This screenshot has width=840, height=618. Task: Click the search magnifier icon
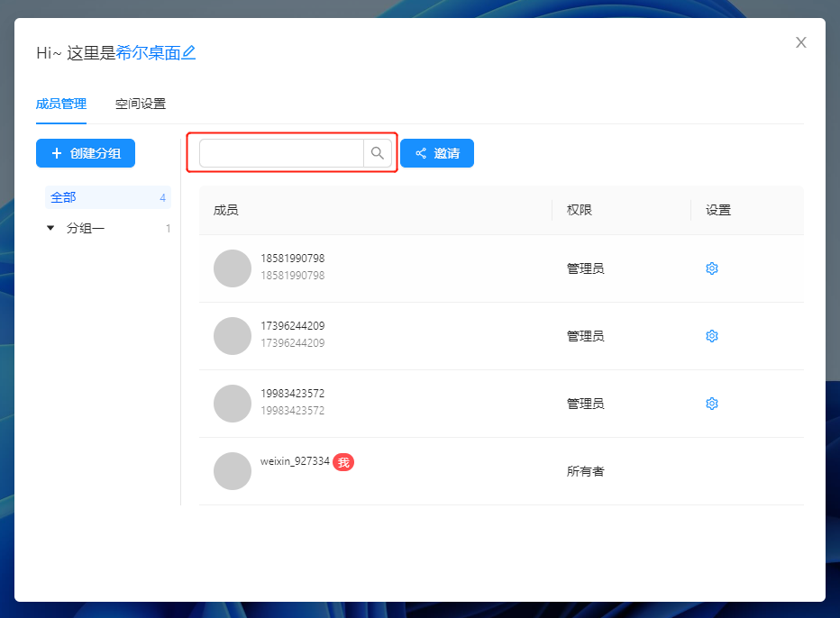(x=378, y=153)
